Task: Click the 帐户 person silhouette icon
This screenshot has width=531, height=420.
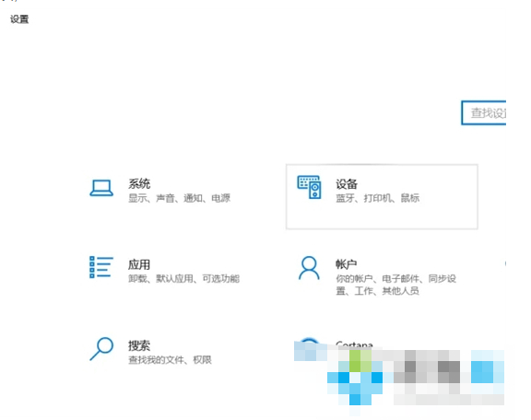Action: [309, 268]
